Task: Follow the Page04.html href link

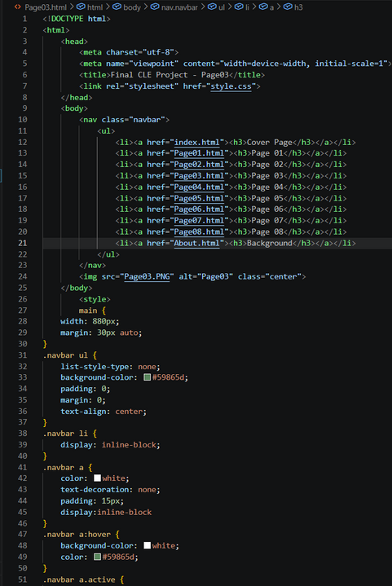Action: click(x=199, y=187)
